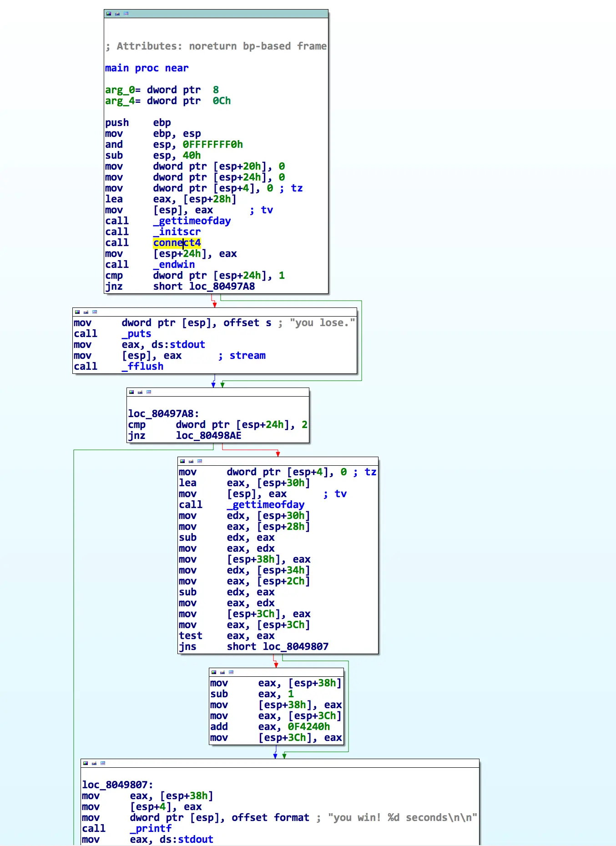Click the _endwin function reference

[x=174, y=265]
